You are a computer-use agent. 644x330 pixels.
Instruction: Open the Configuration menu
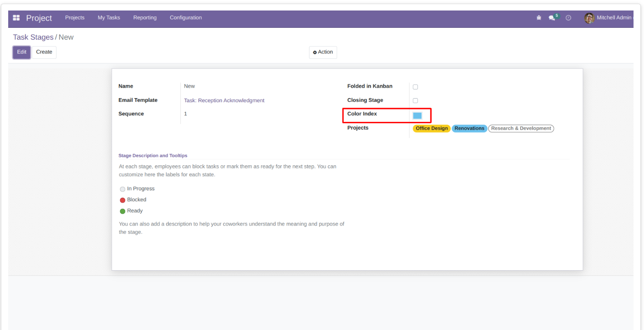[x=185, y=18]
